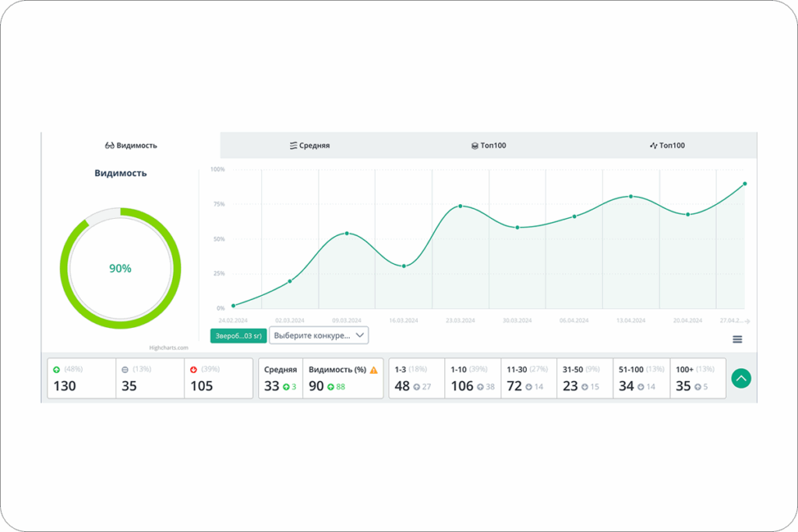Click the 30.03.2024 axis date label
The image size is (798, 532).
517,320
